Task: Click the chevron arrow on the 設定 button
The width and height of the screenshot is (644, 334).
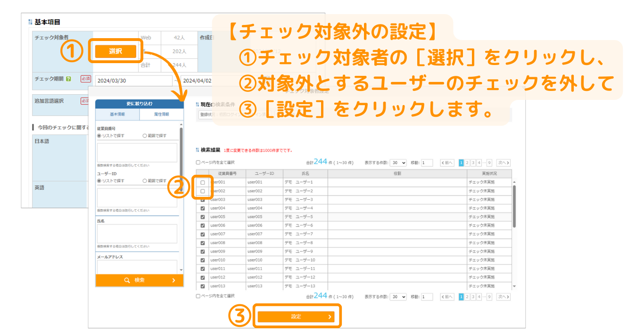Action: tap(330, 317)
